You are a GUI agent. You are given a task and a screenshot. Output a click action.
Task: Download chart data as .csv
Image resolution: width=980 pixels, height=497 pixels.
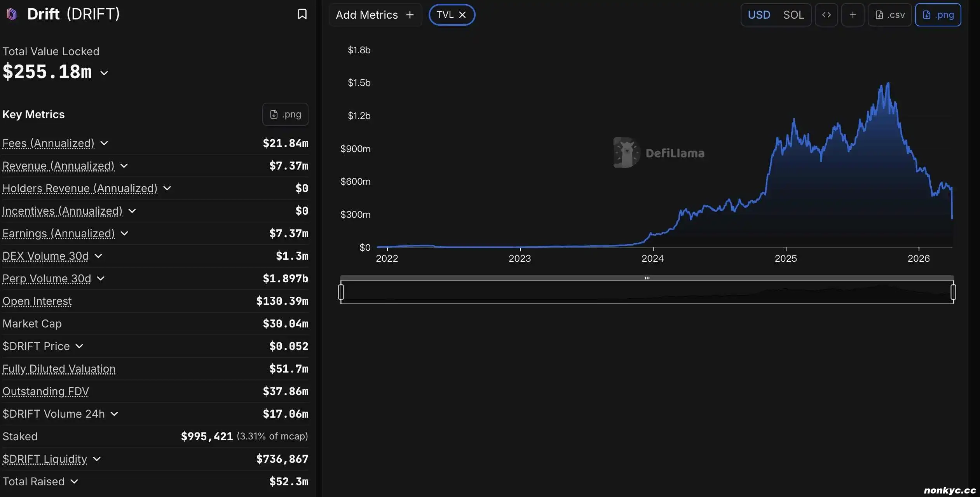889,15
